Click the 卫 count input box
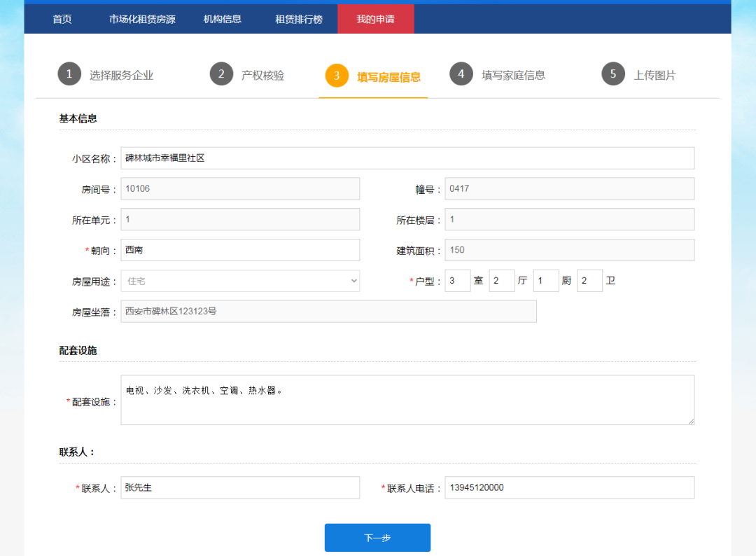756x556 pixels. pyautogui.click(x=589, y=281)
